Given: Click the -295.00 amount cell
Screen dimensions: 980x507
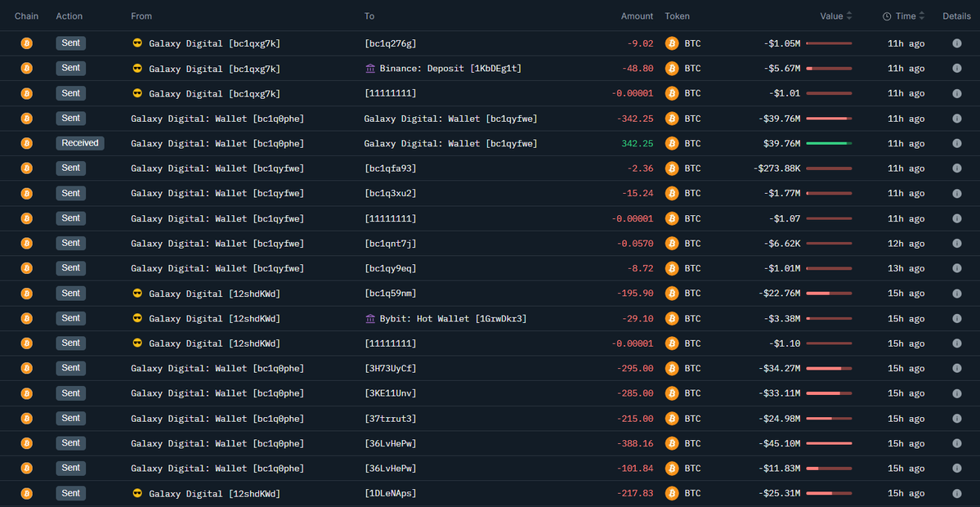Looking at the screenshot, I should point(635,368).
